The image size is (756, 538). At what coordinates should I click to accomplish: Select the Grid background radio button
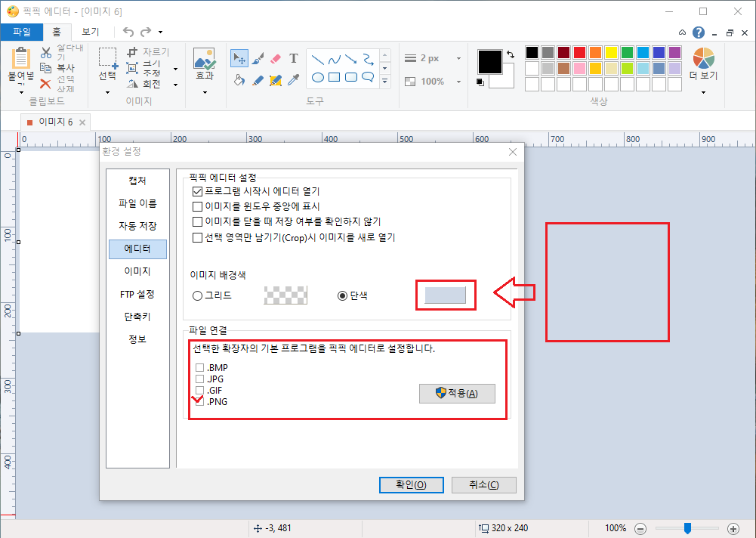[x=197, y=295]
